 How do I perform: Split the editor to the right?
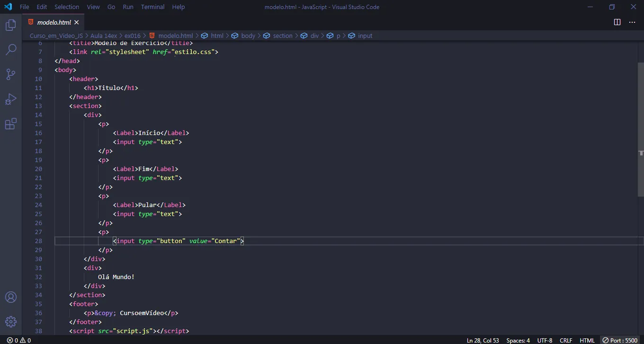(x=617, y=22)
